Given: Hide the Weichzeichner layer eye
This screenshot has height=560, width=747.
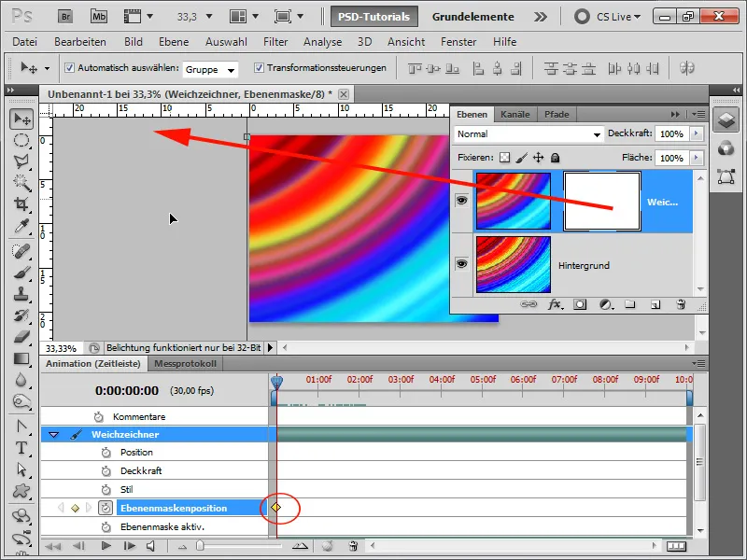Looking at the screenshot, I should pyautogui.click(x=461, y=201).
